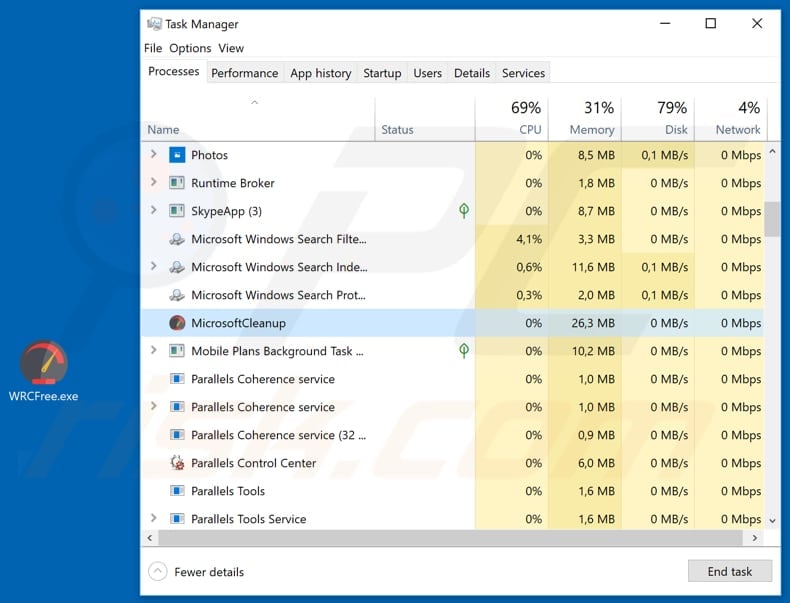Click the Task Manager title bar icon
Image resolution: width=790 pixels, height=603 pixels.
click(154, 24)
